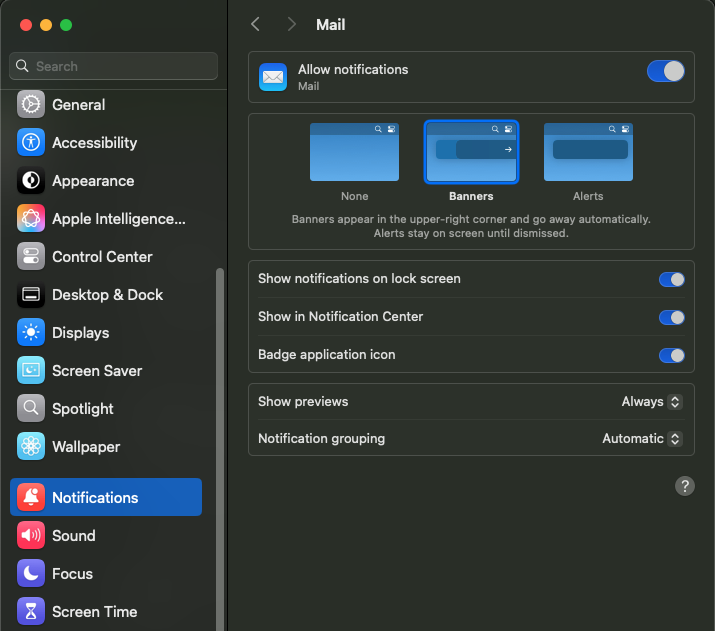Screen dimensions: 715x631
Task: Click the Accessibility icon in sidebar
Action: point(31,143)
